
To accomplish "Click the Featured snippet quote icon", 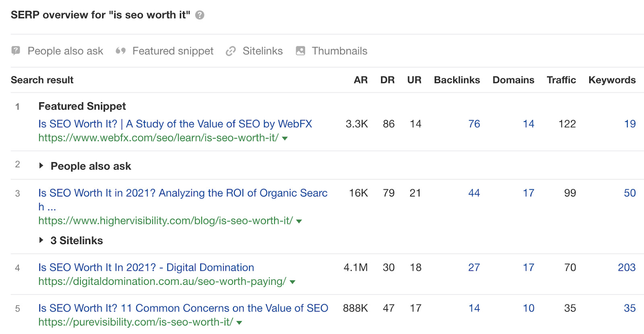I will click(x=120, y=51).
